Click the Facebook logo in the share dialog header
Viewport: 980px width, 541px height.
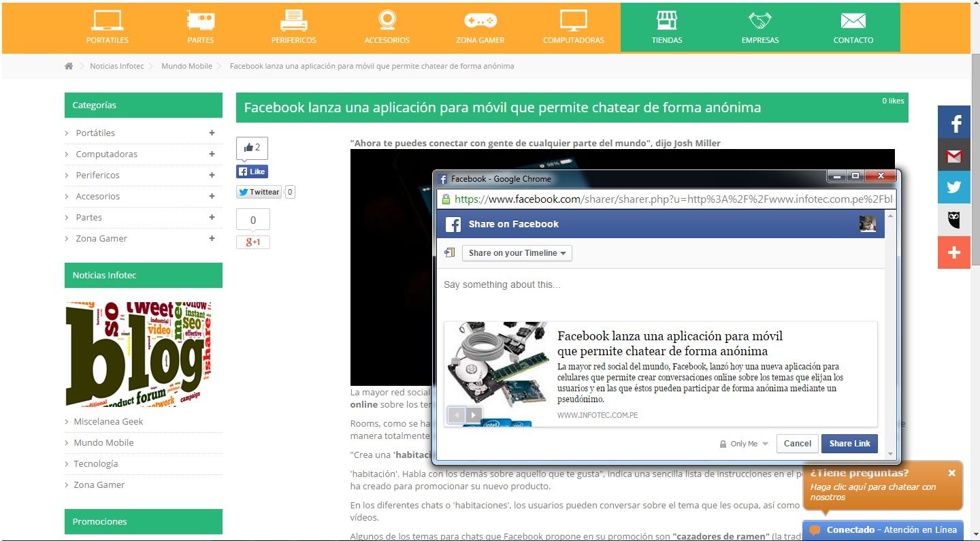pos(453,224)
